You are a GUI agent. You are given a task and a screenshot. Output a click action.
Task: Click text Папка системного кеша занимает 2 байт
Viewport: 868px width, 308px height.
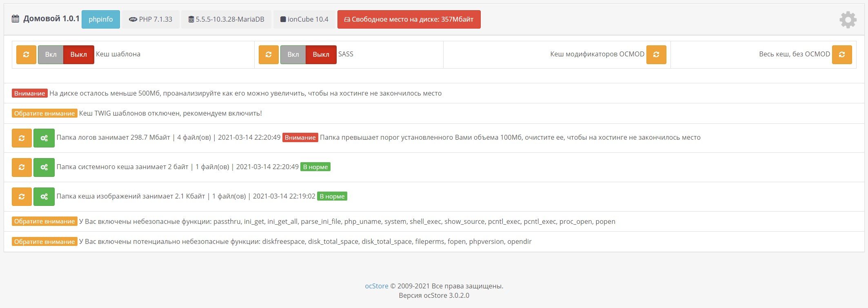(122, 167)
